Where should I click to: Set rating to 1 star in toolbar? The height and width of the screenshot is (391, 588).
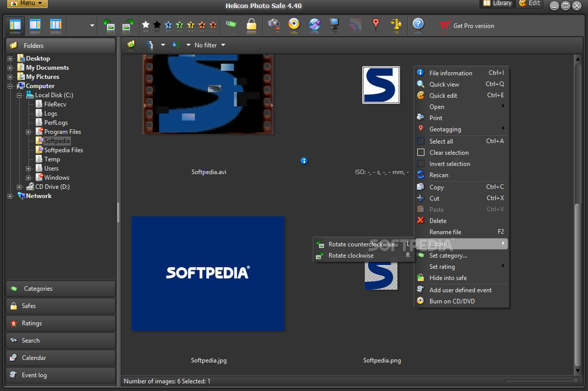(x=168, y=25)
